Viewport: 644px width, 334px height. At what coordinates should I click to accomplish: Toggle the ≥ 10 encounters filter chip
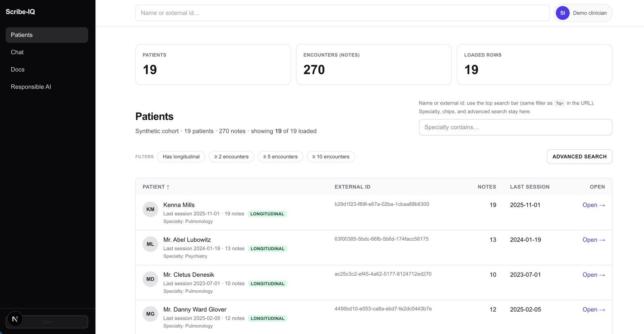331,157
